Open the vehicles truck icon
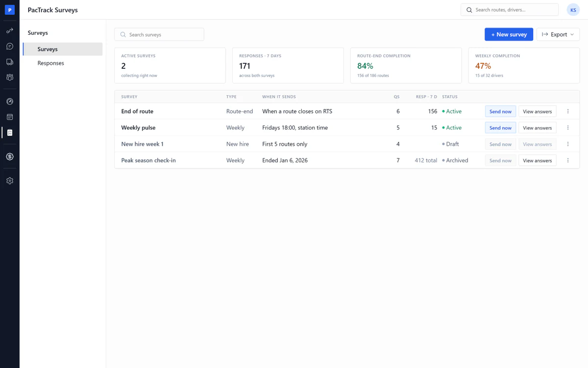The image size is (588, 368). 10,62
